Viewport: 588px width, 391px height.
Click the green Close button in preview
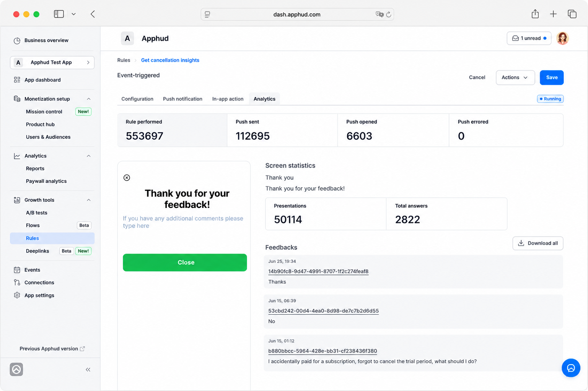click(185, 263)
